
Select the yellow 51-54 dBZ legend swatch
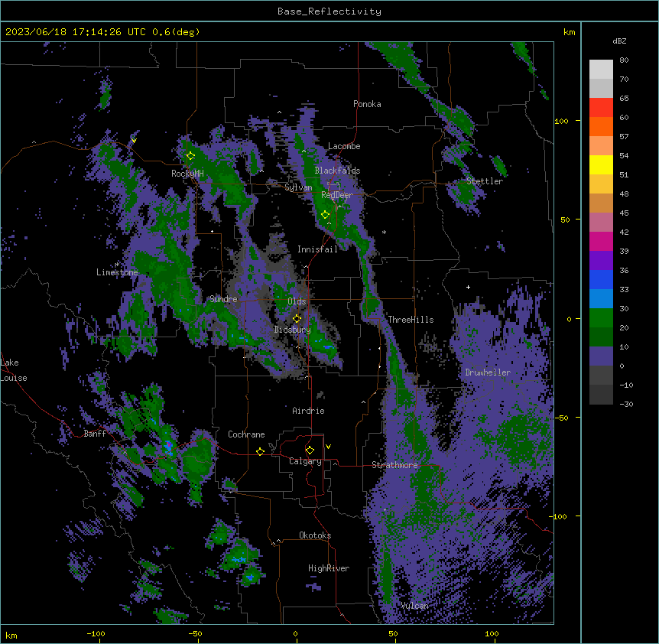[x=601, y=164]
